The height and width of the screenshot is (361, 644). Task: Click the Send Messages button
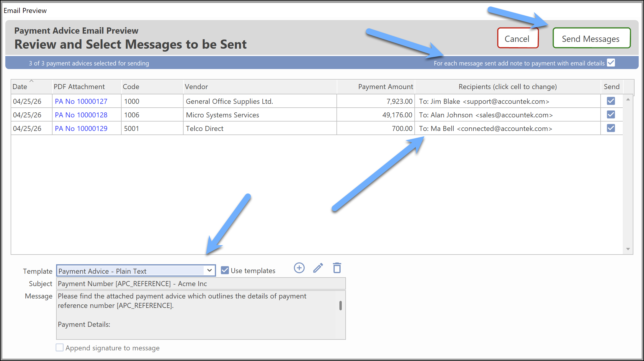point(591,38)
